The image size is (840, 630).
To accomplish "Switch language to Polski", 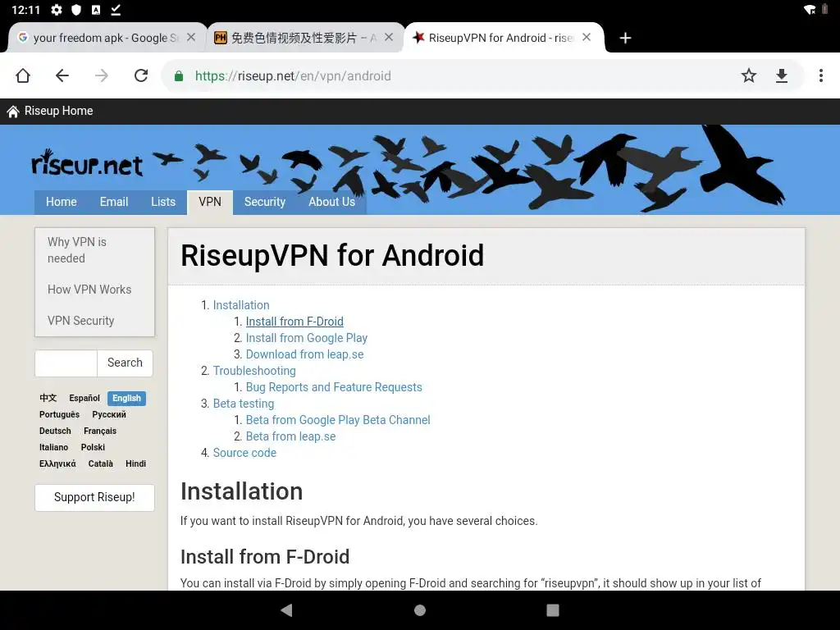I will pyautogui.click(x=93, y=447).
